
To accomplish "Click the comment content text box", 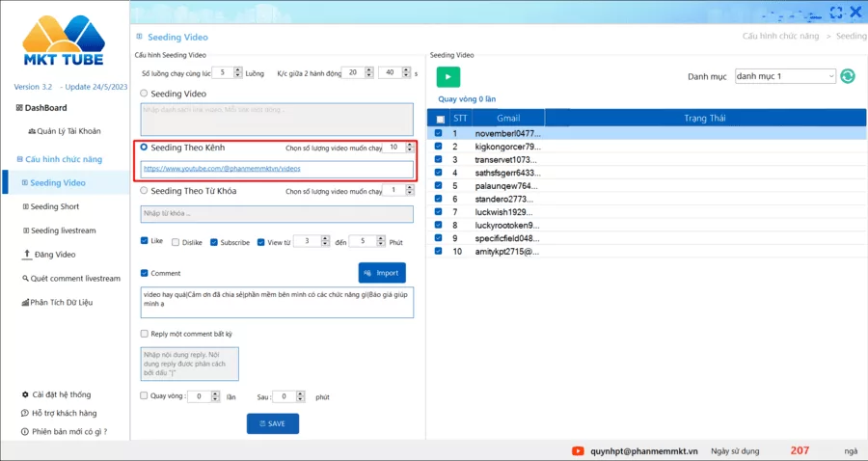I will pos(277,302).
